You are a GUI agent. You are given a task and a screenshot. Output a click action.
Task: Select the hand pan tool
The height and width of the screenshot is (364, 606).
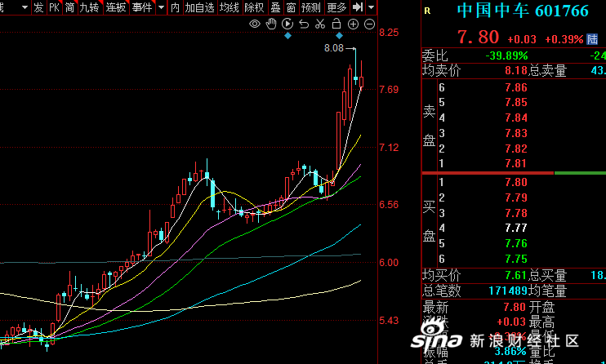point(271,24)
